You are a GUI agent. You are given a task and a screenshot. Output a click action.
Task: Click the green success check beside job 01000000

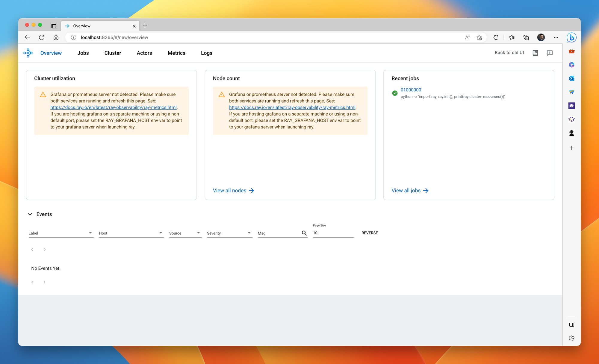(395, 93)
